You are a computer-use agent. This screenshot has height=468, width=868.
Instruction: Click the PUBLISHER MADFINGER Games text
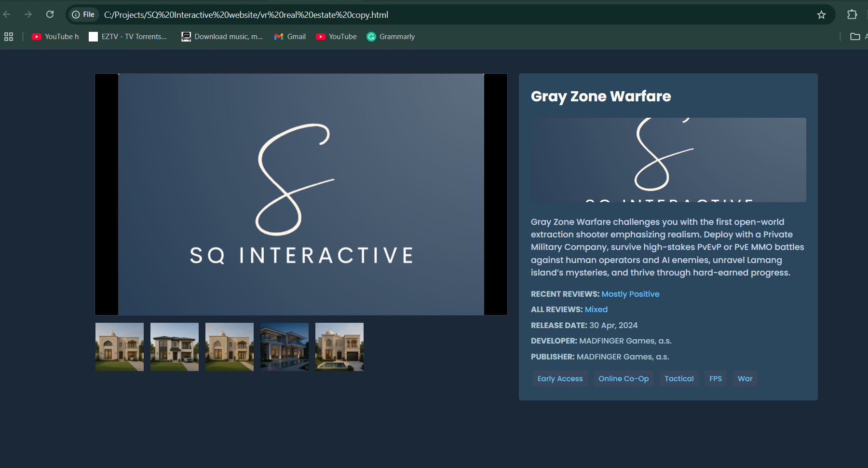click(x=600, y=357)
